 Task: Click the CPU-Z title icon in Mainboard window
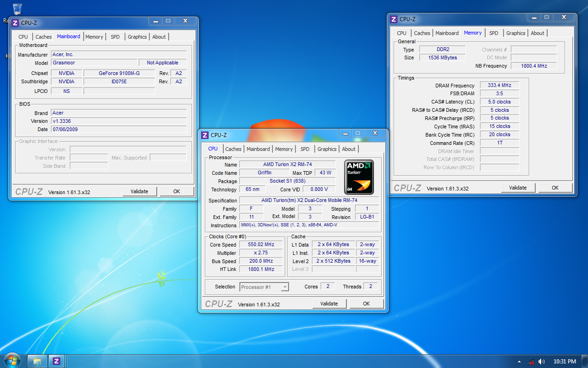15,23
